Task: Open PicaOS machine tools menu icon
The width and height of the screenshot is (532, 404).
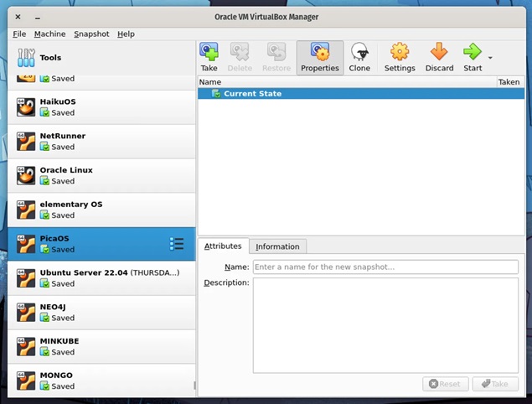Action: [x=177, y=244]
